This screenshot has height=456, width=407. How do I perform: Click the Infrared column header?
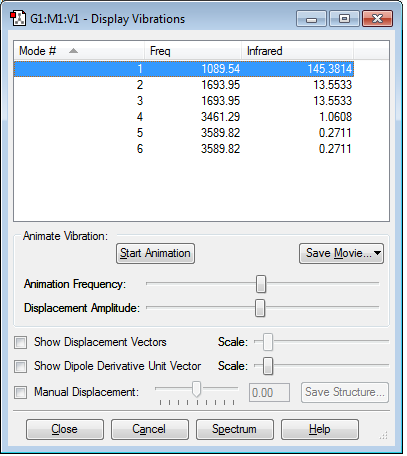coord(297,51)
